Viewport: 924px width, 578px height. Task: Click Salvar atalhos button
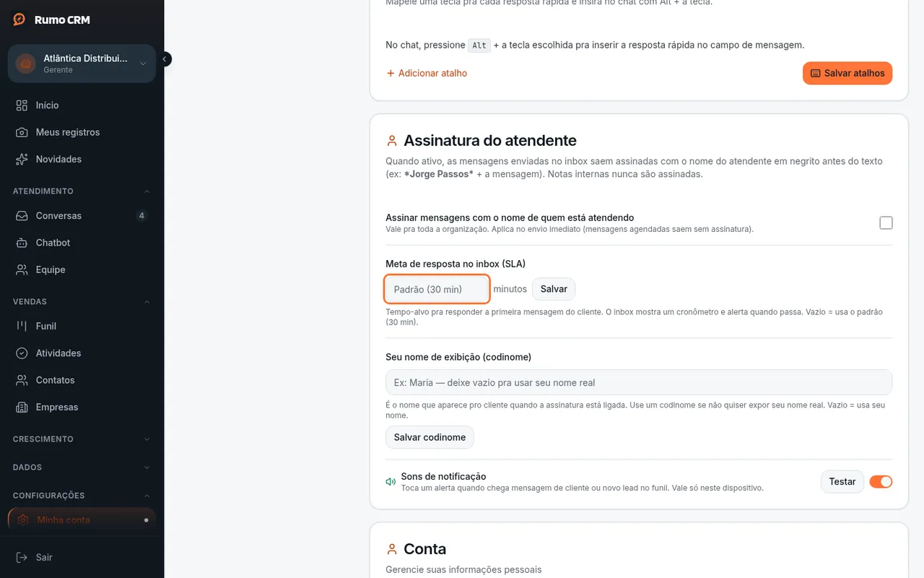[x=847, y=73]
